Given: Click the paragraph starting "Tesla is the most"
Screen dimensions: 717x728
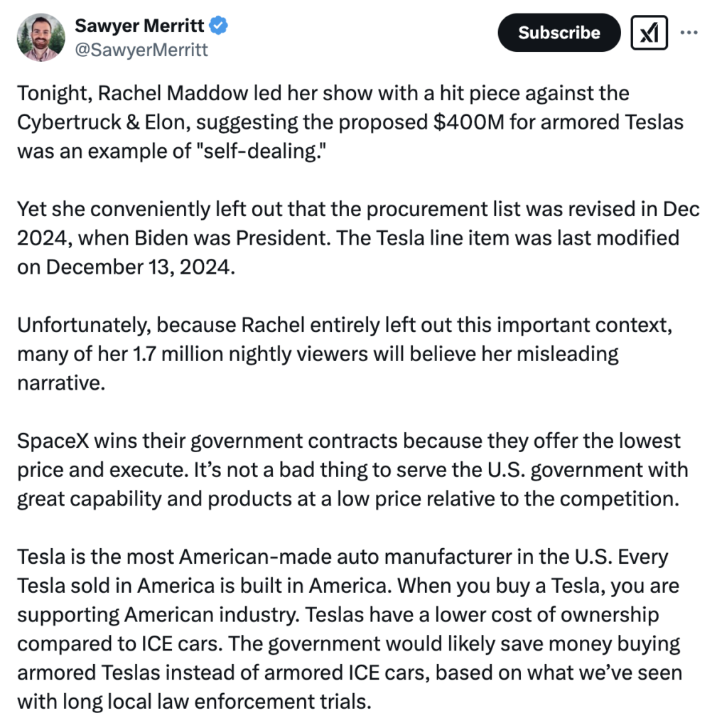Looking at the screenshot, I should pos(350,629).
